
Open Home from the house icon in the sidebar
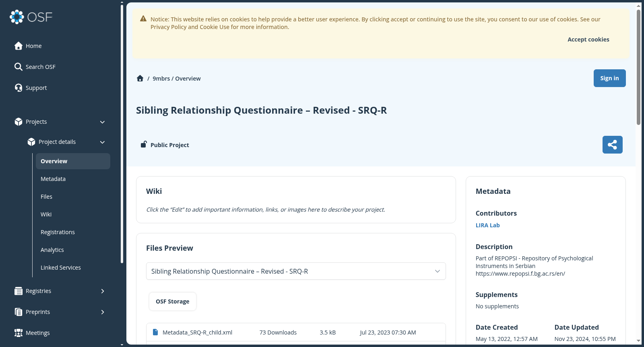coord(18,46)
